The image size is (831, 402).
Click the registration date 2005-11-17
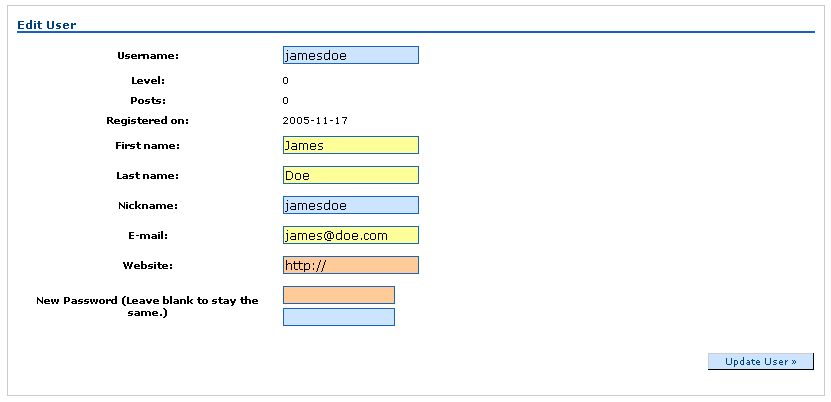click(315, 121)
